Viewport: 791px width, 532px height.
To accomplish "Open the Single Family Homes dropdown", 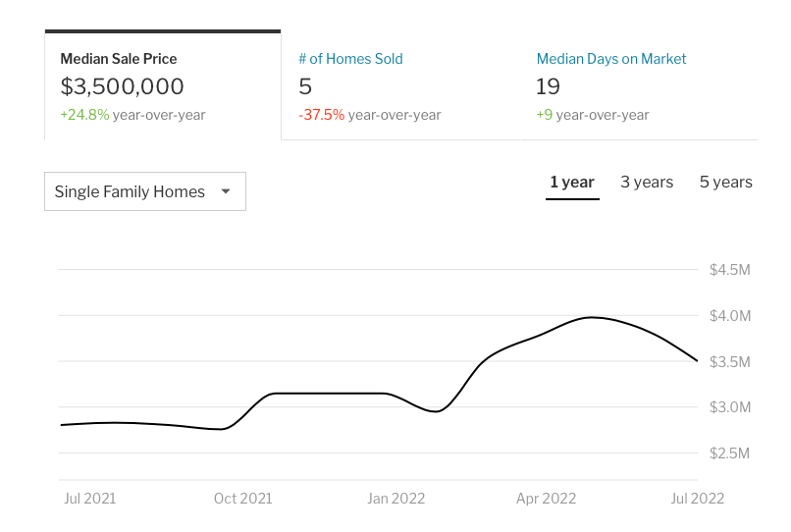I will pos(144,191).
